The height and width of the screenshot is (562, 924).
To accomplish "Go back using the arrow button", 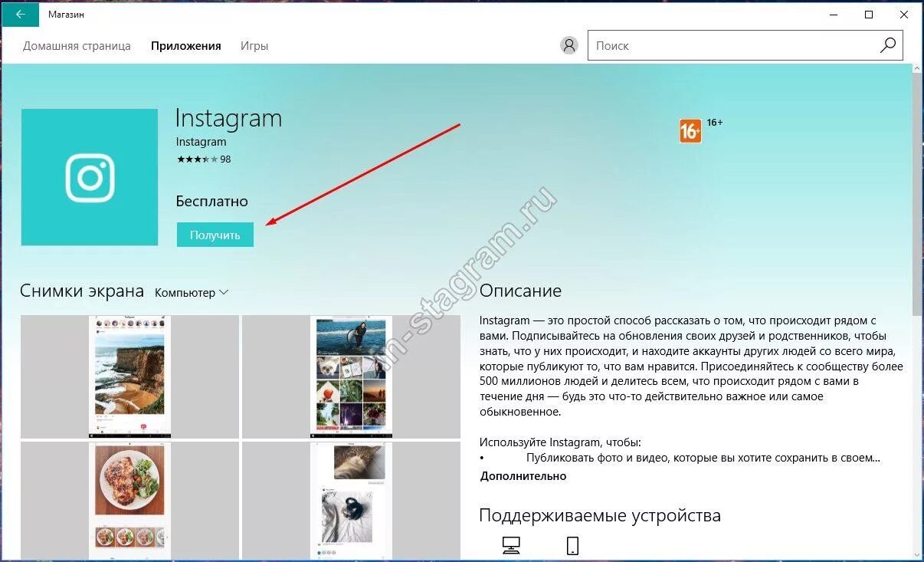I will pyautogui.click(x=21, y=15).
